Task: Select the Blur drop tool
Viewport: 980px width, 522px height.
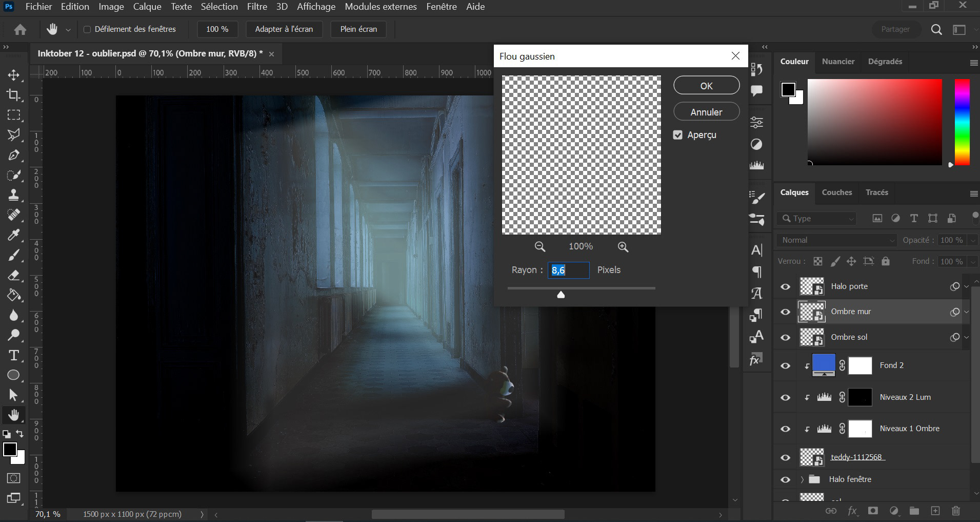Action: (14, 315)
